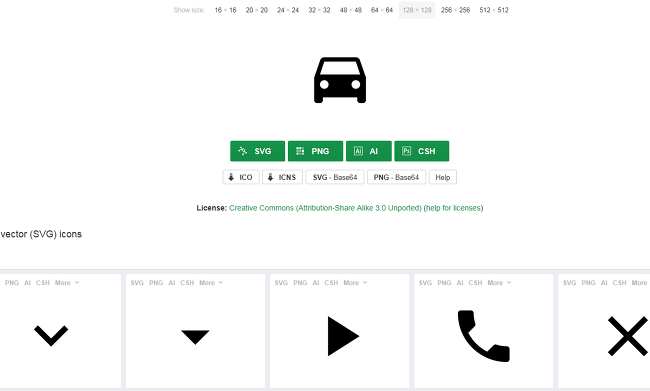The image size is (650, 391).
Task: Expand More on the down-triangle icon card
Action: (211, 283)
